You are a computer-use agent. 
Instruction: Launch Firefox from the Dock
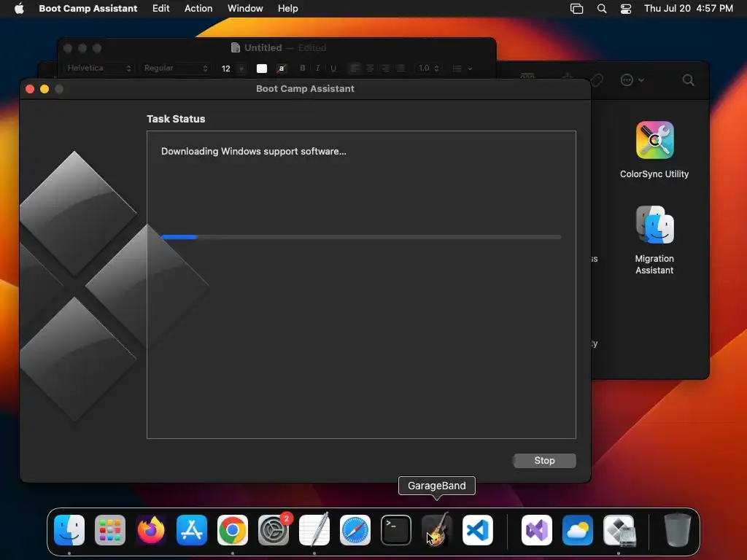(x=151, y=530)
